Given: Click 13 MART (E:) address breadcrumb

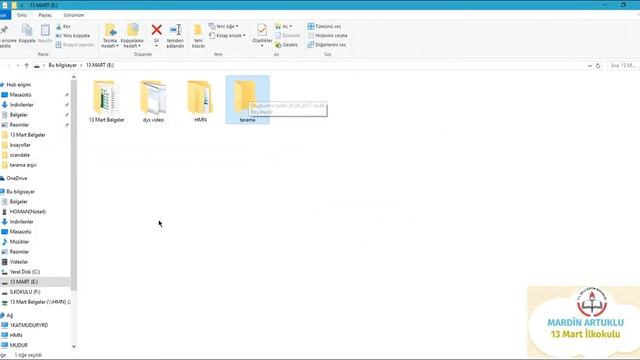Looking at the screenshot, I should click(x=100, y=65).
